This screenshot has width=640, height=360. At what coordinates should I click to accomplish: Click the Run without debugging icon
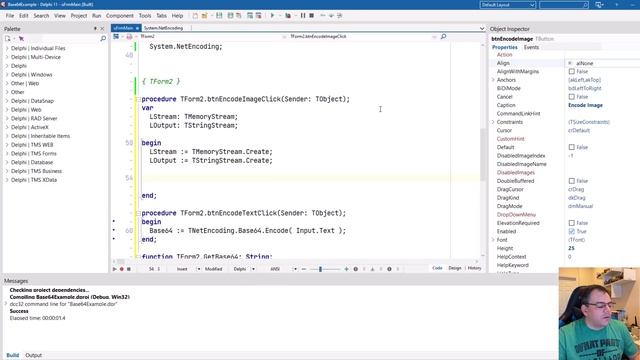pos(288,16)
